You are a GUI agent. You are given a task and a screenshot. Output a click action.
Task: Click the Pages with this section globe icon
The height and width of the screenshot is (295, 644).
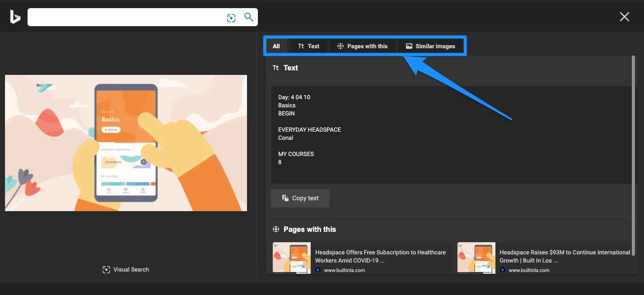[276, 229]
